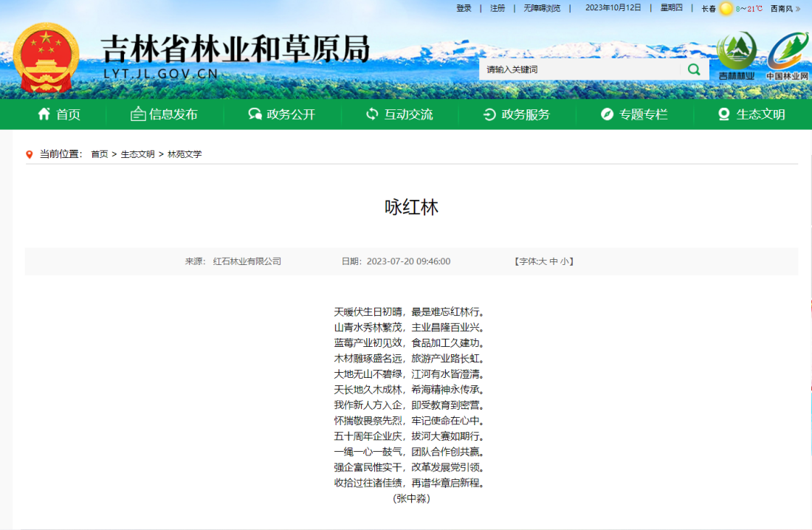Image resolution: width=812 pixels, height=530 pixels.
Task: Click the home icon on 首页 nav
Action: coord(43,114)
